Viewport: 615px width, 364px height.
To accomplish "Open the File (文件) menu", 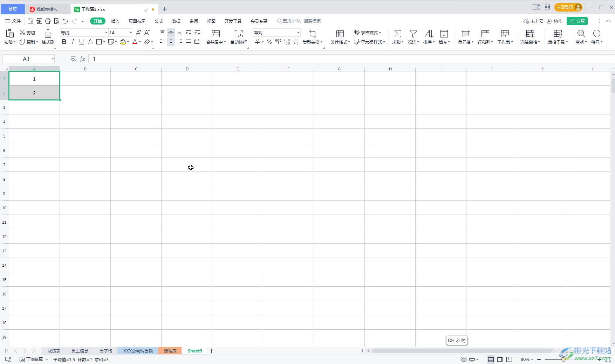I will (x=13, y=21).
